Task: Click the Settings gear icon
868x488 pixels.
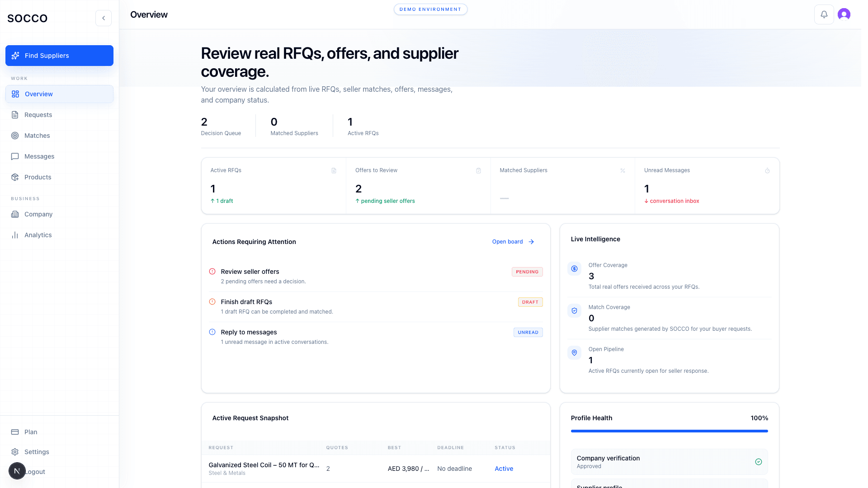Action: (15, 452)
